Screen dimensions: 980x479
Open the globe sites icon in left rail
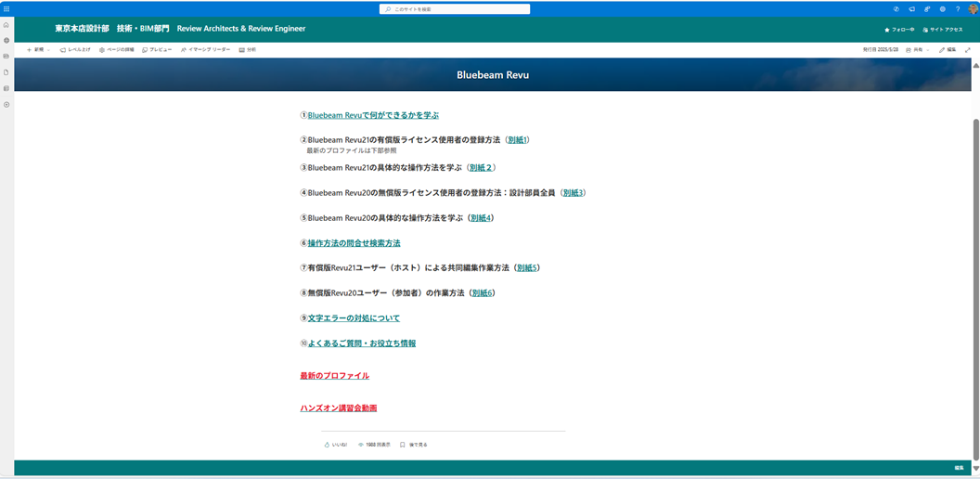click(6, 40)
